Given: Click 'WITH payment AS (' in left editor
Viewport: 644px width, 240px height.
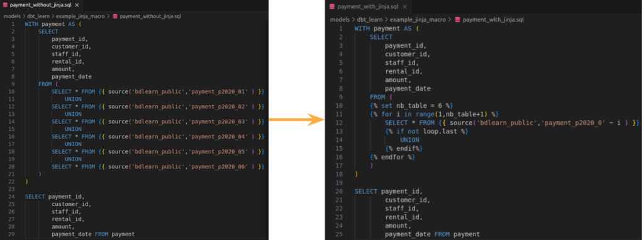Looking at the screenshot, I should coord(53,24).
